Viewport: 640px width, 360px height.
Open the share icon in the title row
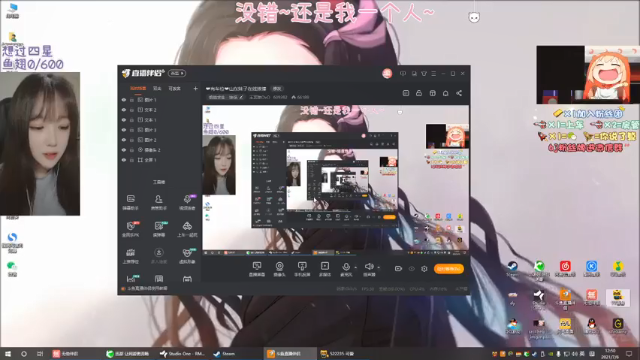click(459, 93)
